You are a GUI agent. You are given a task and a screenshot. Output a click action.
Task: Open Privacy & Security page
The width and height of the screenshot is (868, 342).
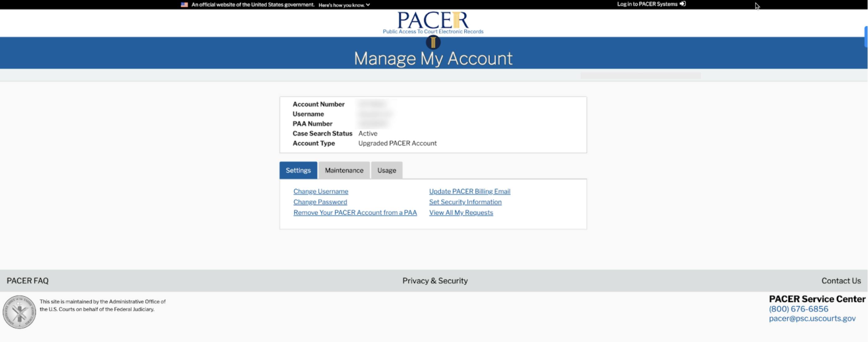[435, 280]
